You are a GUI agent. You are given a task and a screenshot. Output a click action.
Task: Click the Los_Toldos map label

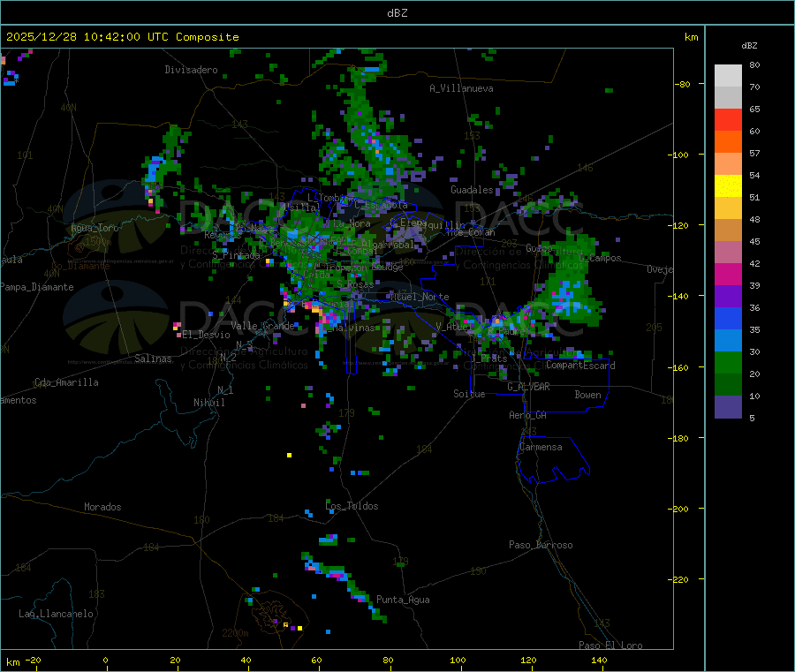point(352,506)
